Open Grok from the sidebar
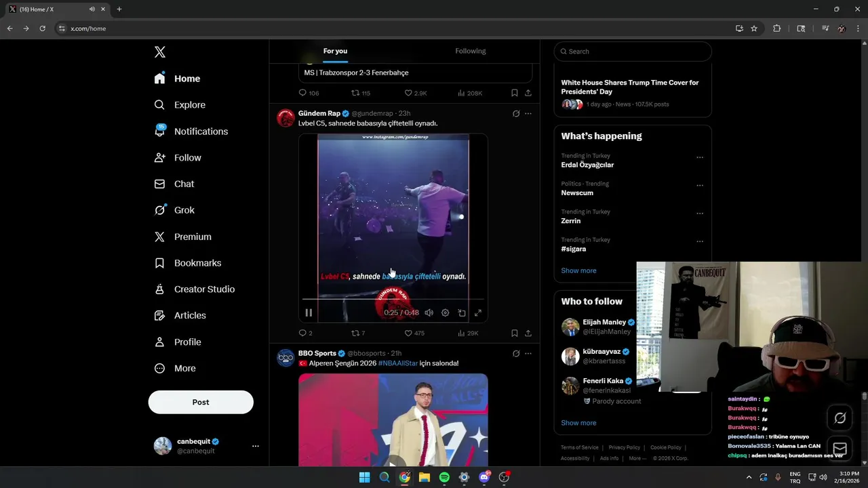The height and width of the screenshot is (488, 868). coord(174,210)
